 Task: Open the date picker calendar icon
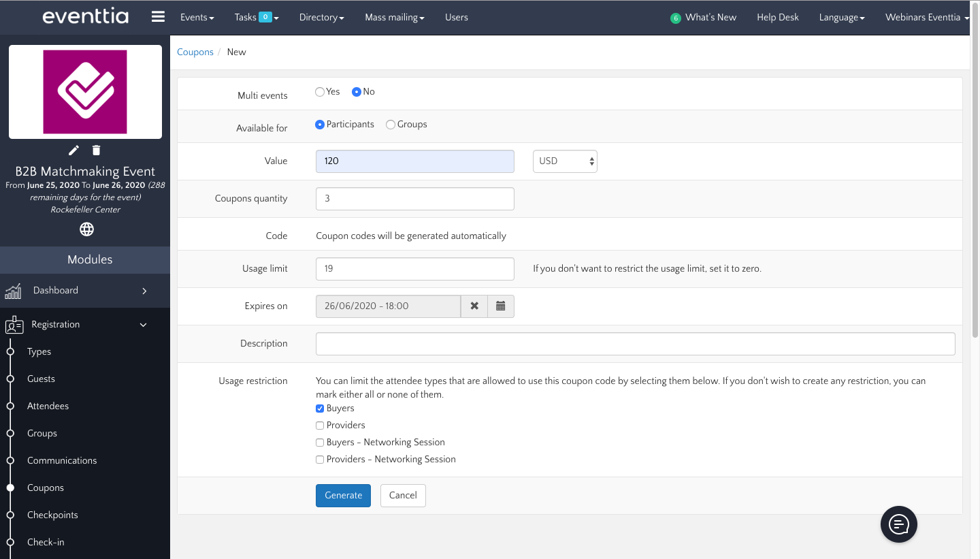[x=501, y=306]
